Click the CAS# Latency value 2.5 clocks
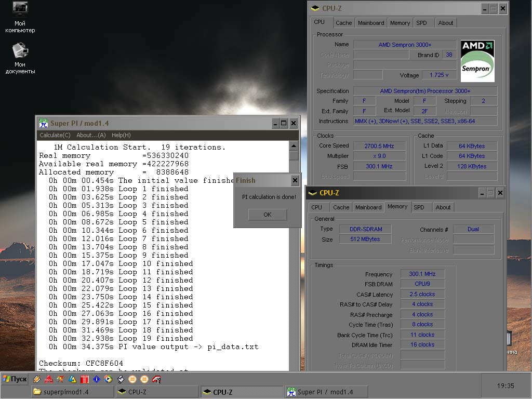Image resolution: width=532 pixels, height=399 pixels. point(422,295)
